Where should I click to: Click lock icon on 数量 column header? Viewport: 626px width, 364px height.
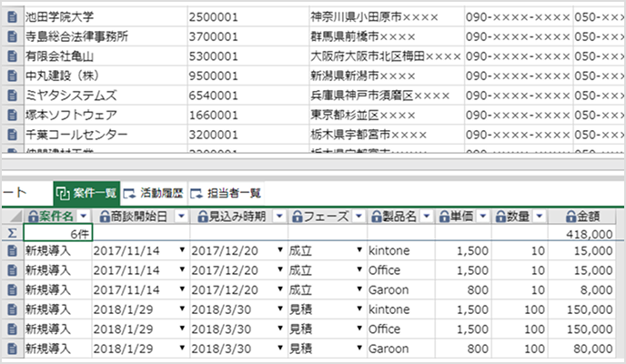click(500, 217)
